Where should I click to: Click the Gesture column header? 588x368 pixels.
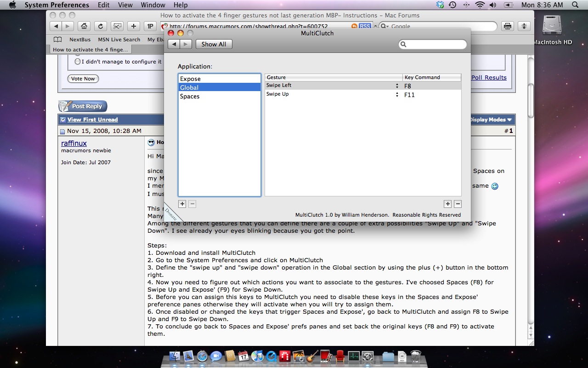(334, 77)
